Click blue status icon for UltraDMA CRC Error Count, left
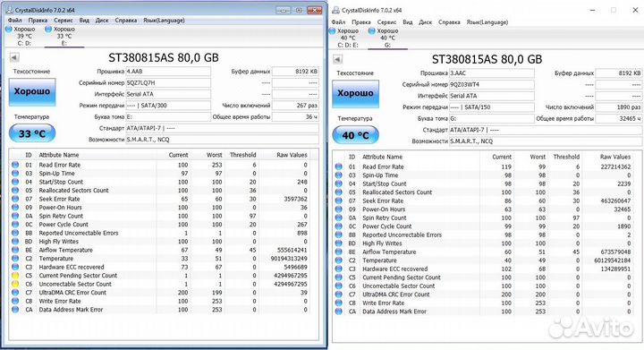 (x=15, y=293)
